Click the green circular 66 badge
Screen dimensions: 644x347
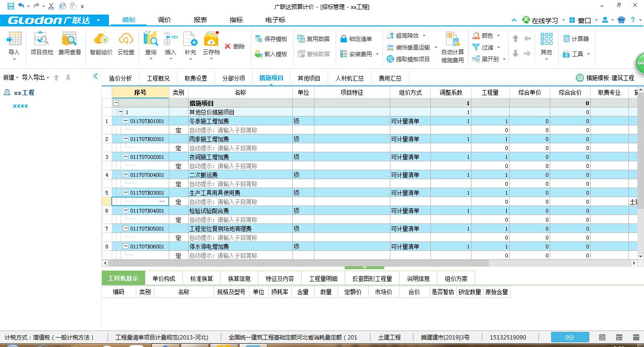click(x=640, y=63)
